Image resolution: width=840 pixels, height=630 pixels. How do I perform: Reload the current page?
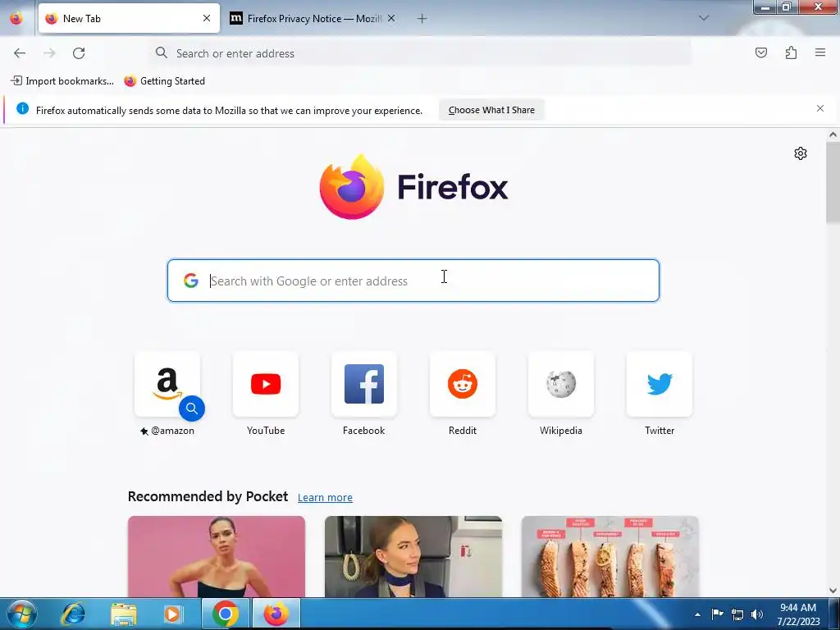pyautogui.click(x=79, y=53)
